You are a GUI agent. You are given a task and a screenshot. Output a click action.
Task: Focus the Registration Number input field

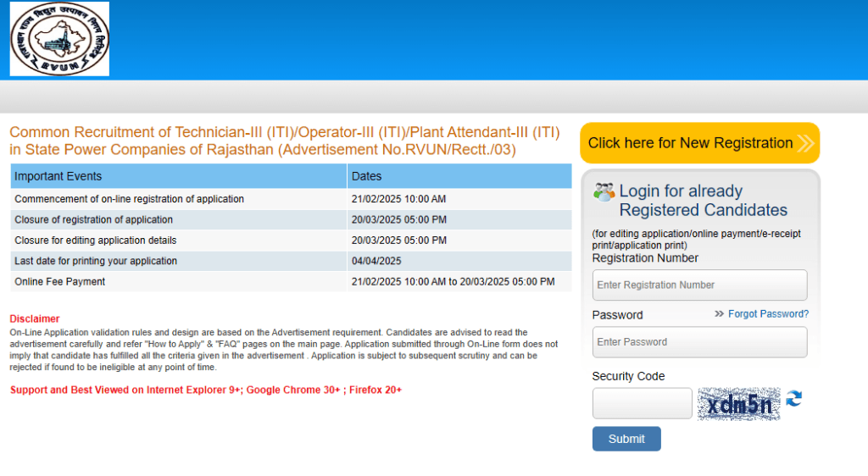pos(699,285)
